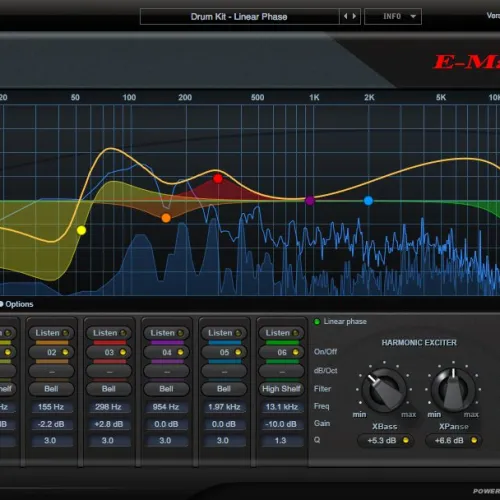Click the 1.97 kHz frequency field
The width and height of the screenshot is (500, 500).
pyautogui.click(x=224, y=407)
